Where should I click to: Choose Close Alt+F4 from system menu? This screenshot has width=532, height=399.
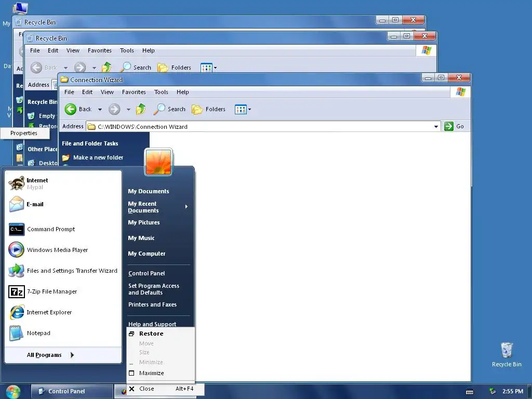166,389
